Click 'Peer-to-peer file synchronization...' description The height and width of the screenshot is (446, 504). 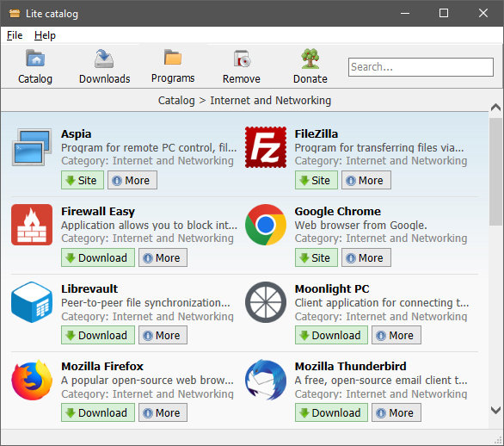[x=145, y=303]
